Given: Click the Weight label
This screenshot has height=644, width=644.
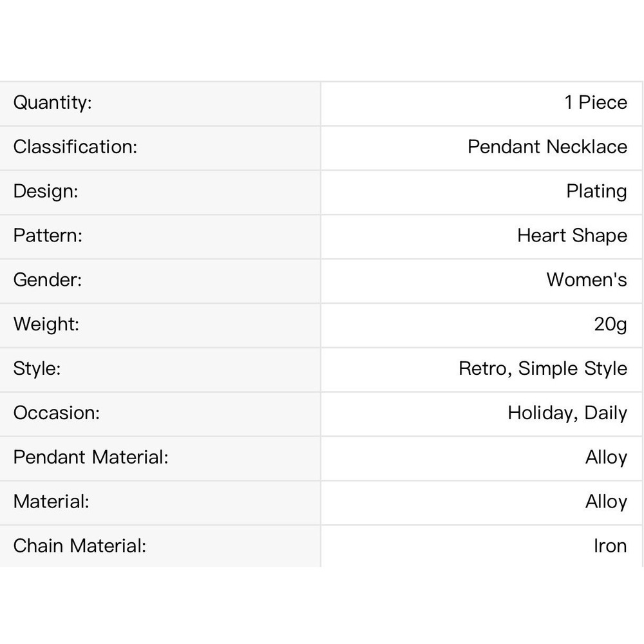Looking at the screenshot, I should coord(46,325).
